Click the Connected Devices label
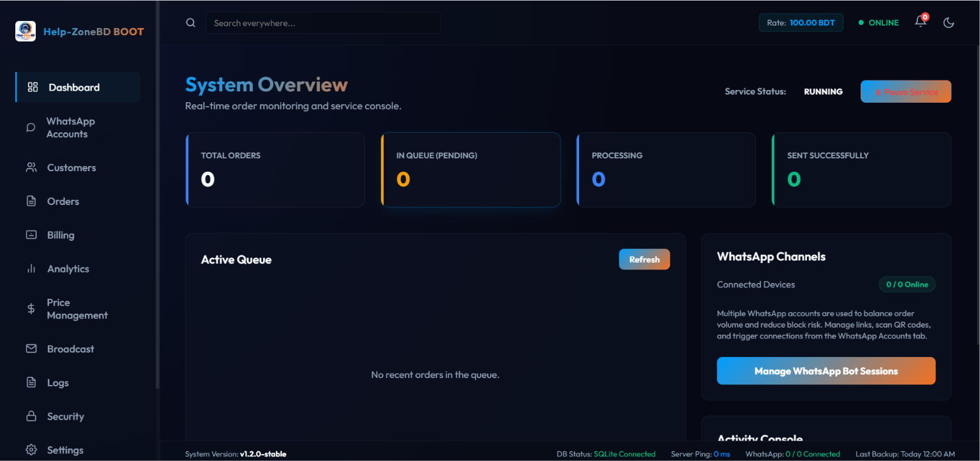The width and height of the screenshot is (980, 461). (756, 284)
